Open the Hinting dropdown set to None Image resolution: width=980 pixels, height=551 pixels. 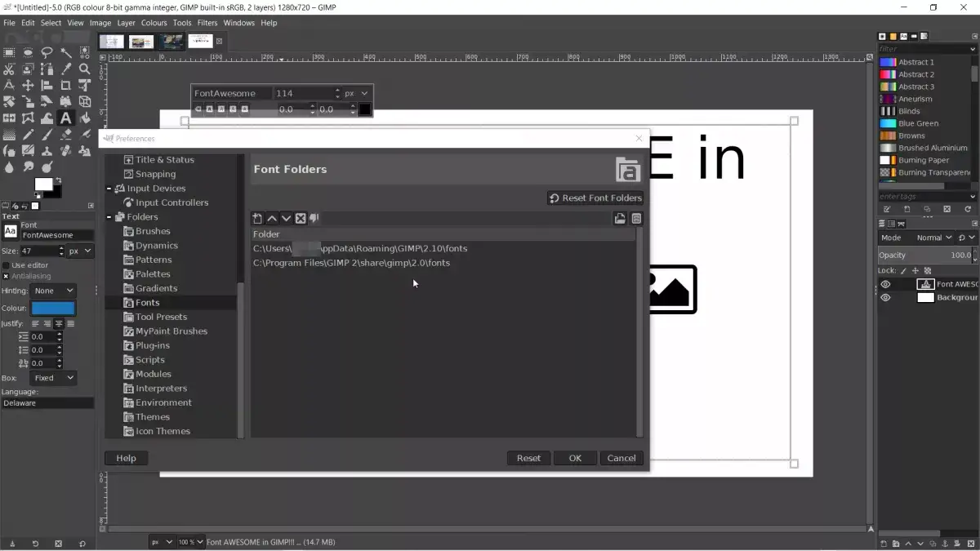coord(53,291)
